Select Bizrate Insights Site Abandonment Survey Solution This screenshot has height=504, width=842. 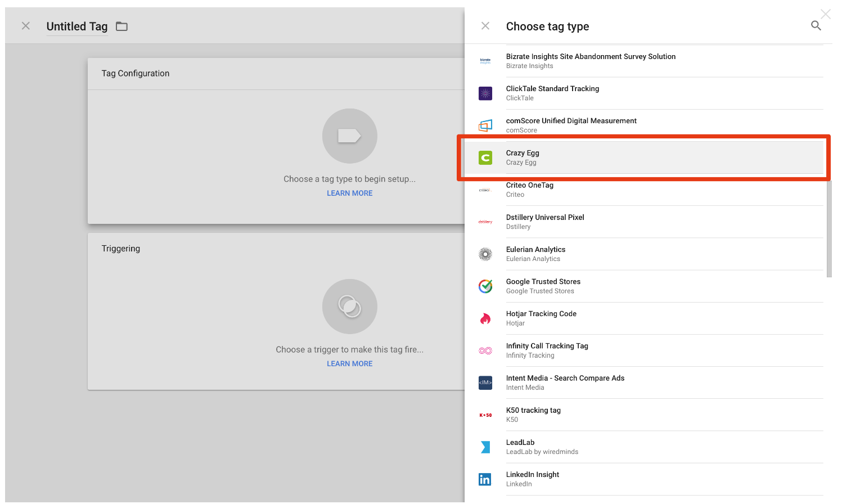(644, 61)
